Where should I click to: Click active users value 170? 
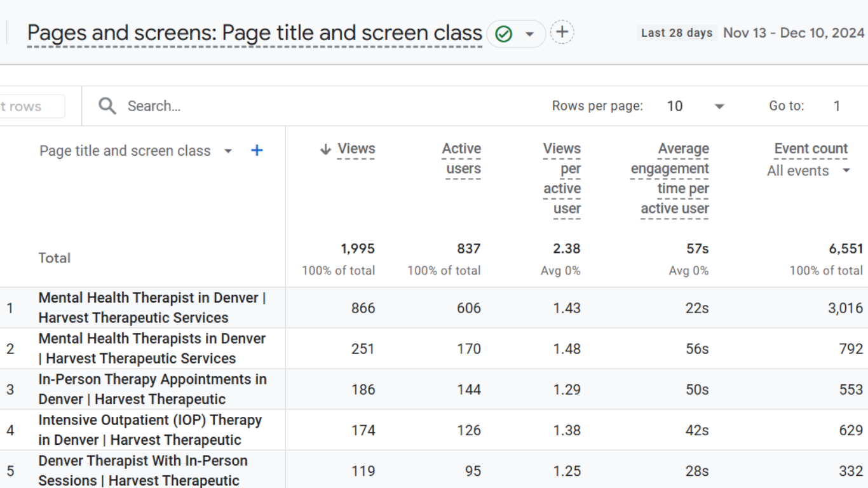[468, 349]
